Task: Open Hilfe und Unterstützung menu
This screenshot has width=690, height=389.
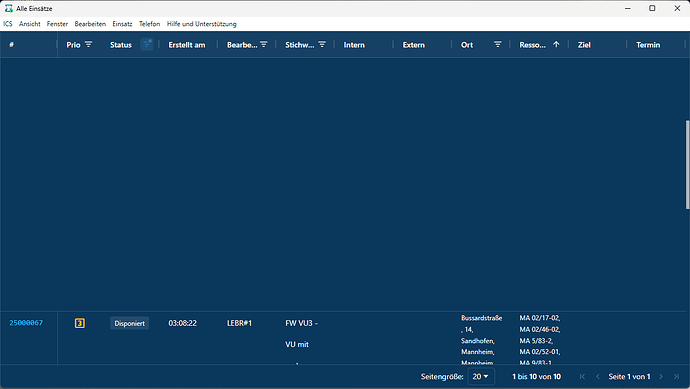Action: coord(202,24)
